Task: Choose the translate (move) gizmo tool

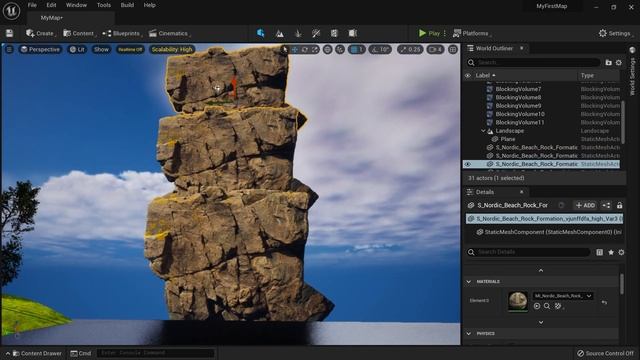Action: pos(295,49)
